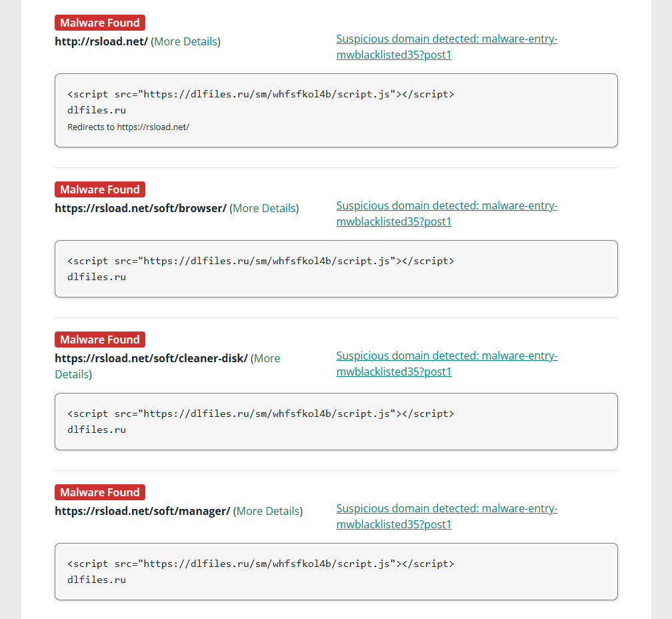Open the suspicious domain link beside /soft/manager/

(x=447, y=516)
